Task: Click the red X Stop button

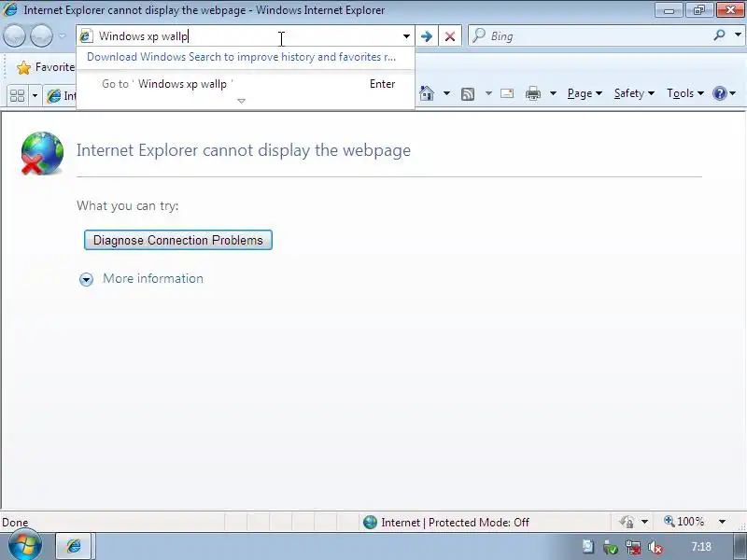Action: 450,36
